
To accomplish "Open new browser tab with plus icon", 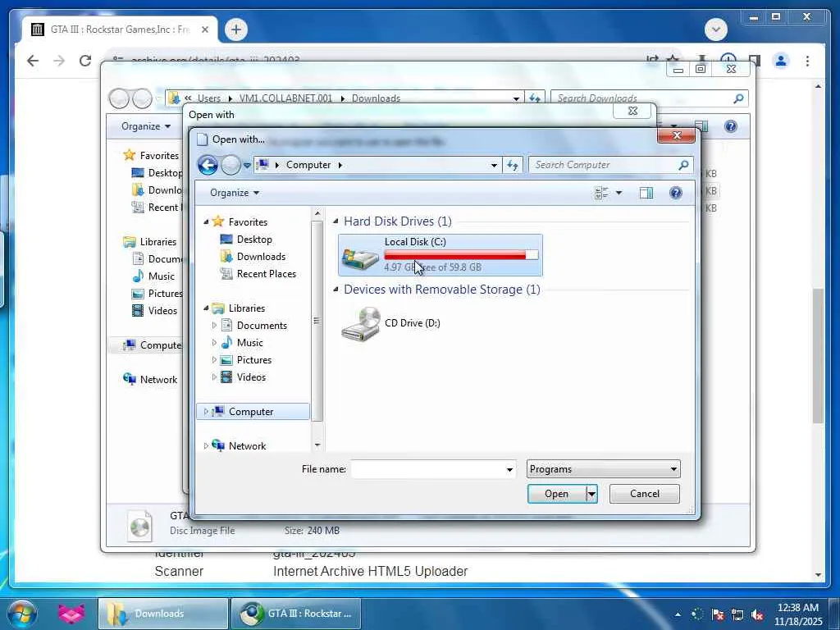I will click(235, 30).
